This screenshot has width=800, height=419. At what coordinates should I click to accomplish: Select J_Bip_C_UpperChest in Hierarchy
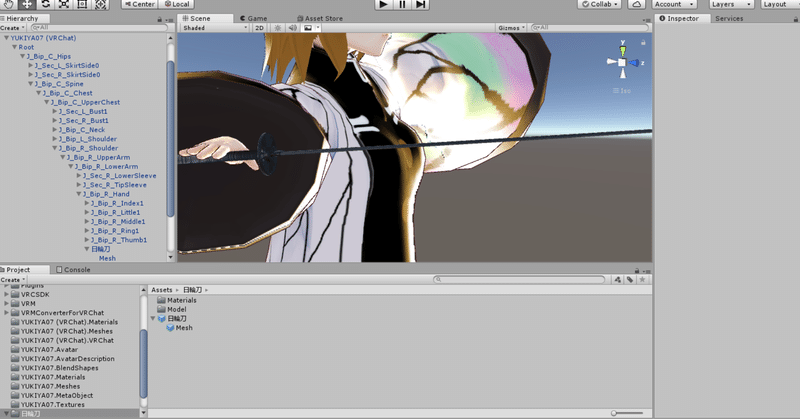pyautogui.click(x=85, y=102)
